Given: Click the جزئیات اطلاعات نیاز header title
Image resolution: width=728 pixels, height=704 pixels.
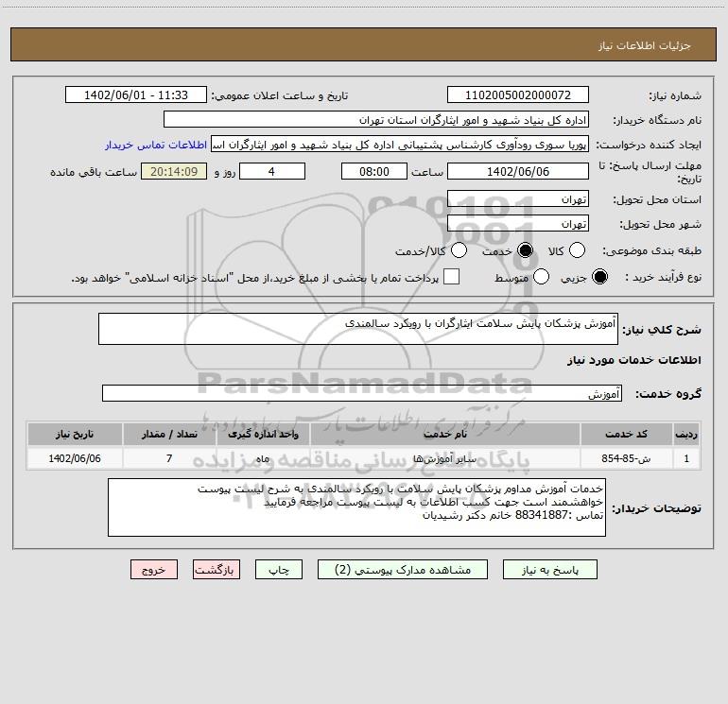Looking at the screenshot, I should tap(645, 45).
